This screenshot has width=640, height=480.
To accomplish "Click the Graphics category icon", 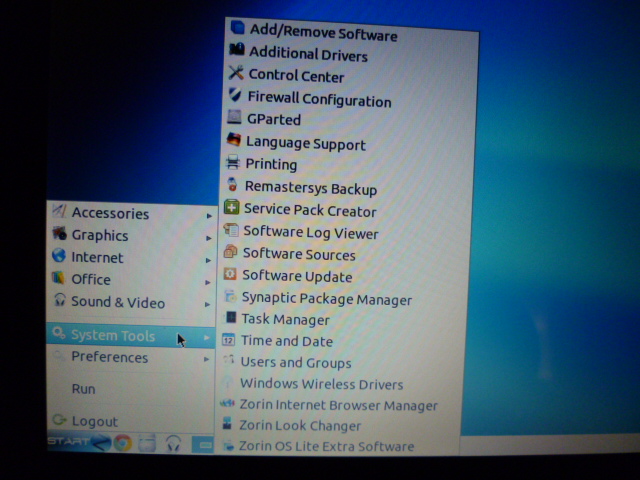I will (59, 233).
